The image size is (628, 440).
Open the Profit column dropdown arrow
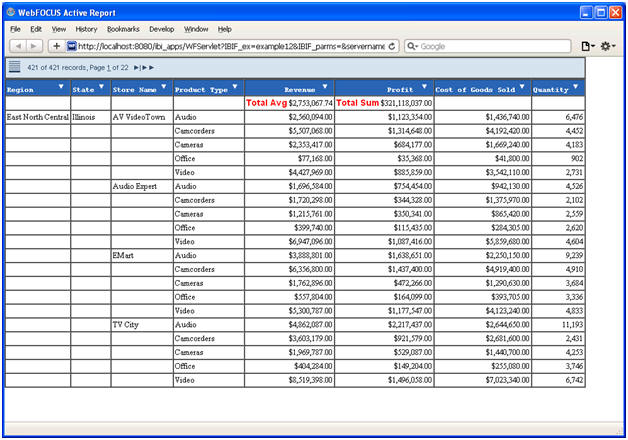coord(425,86)
